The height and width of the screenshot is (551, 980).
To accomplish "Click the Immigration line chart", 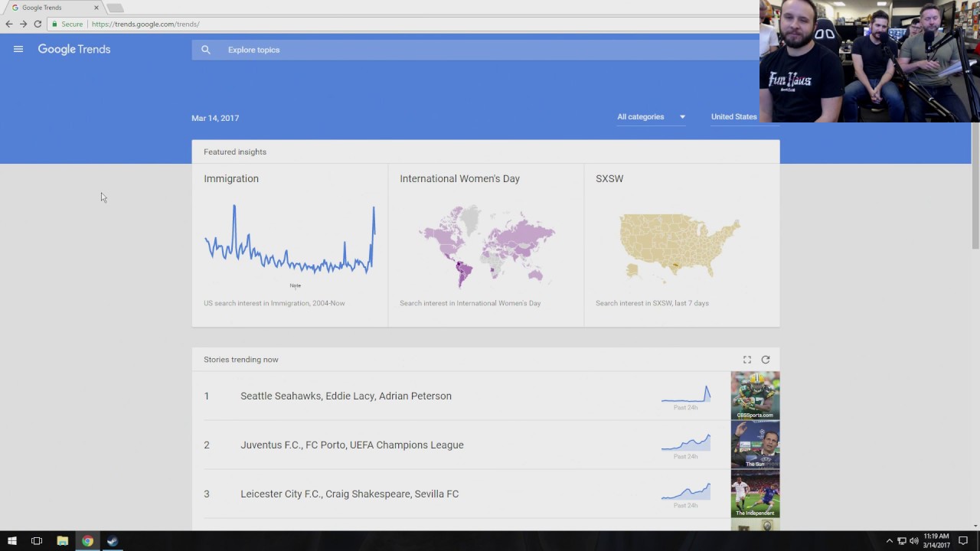I will click(x=289, y=239).
